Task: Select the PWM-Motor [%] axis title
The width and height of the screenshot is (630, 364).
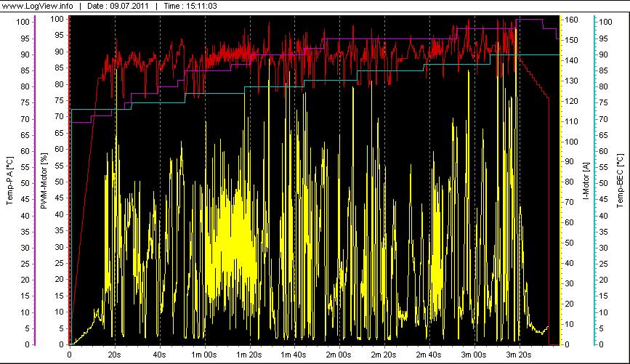Action: point(44,181)
